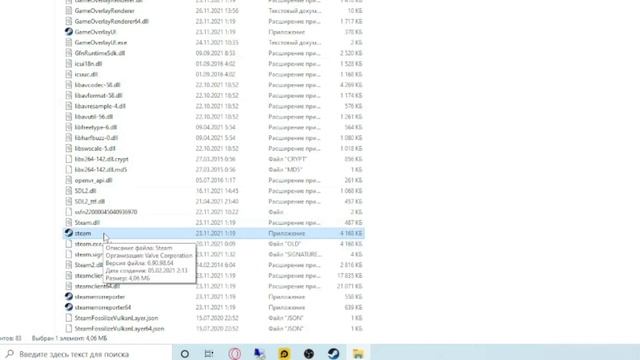
Task: Click the 21 071 КБ size of steamclient64.dll
Action: [x=350, y=286]
